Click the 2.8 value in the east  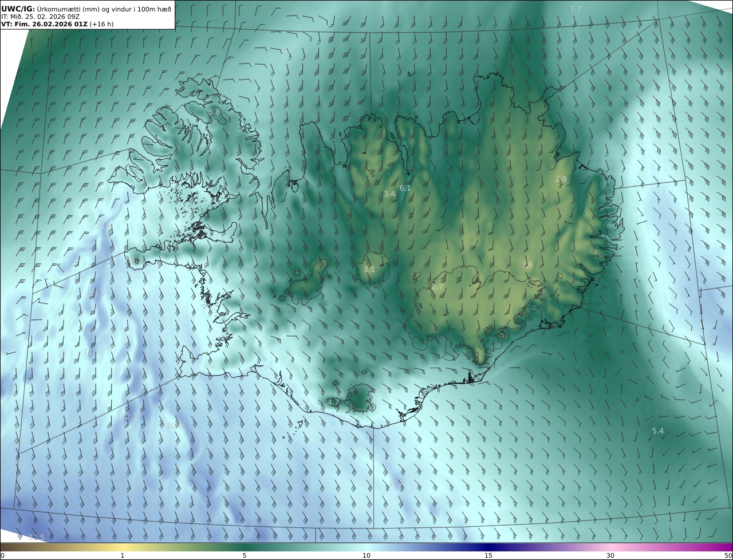point(561,179)
